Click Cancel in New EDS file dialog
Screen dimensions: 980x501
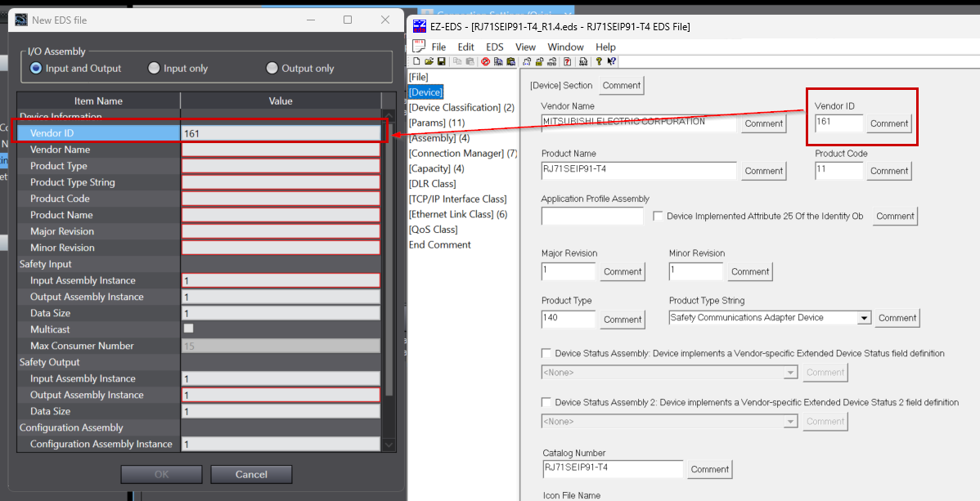pos(251,474)
